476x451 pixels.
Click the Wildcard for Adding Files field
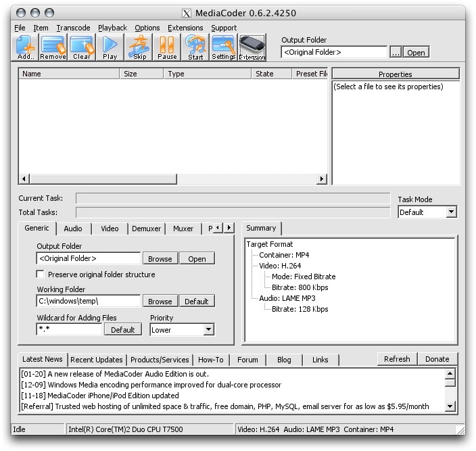point(69,329)
